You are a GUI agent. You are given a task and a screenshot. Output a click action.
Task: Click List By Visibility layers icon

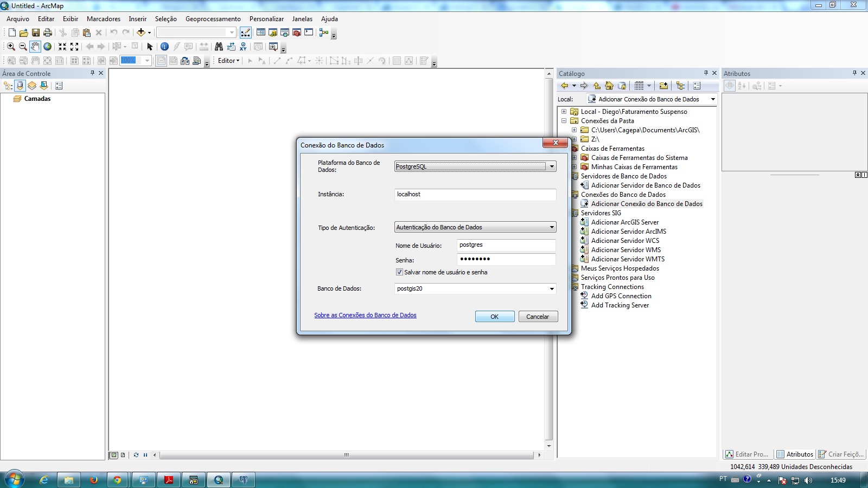pyautogui.click(x=32, y=86)
